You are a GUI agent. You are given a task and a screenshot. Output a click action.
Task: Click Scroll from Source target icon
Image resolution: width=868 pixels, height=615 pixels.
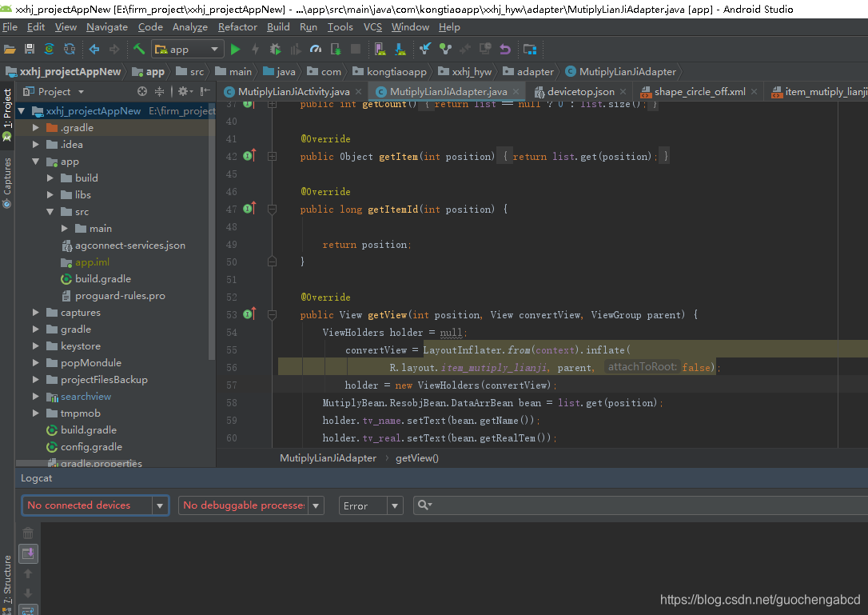[x=142, y=91]
